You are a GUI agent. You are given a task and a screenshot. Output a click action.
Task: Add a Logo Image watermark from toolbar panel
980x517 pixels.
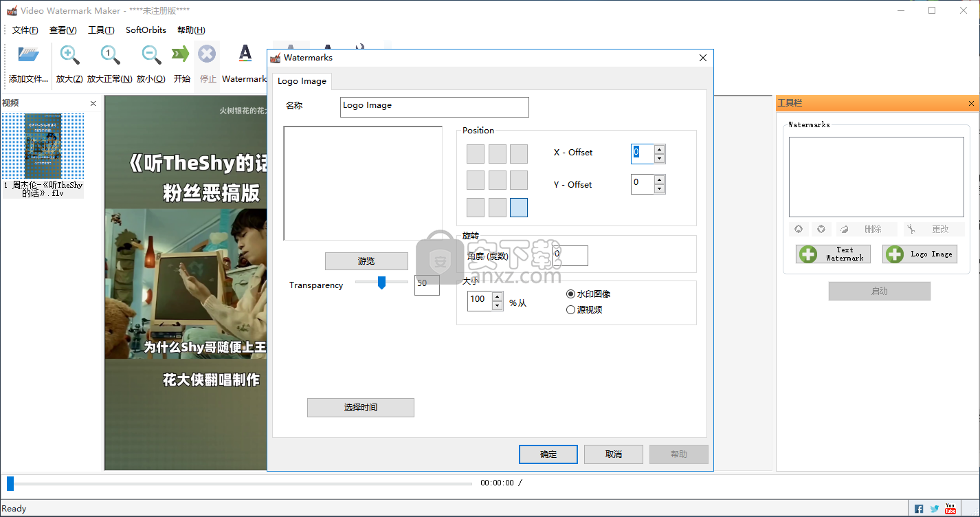(x=920, y=254)
